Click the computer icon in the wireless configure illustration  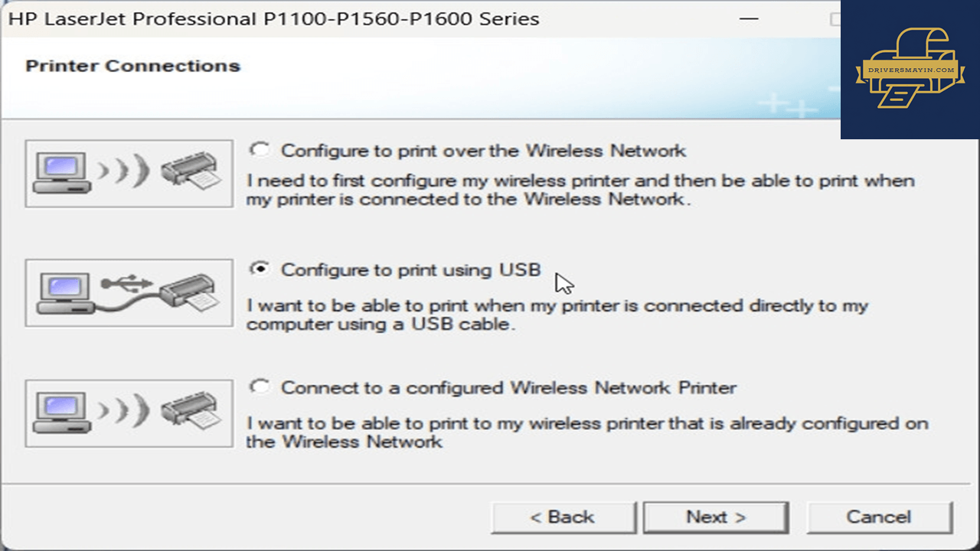[62, 174]
